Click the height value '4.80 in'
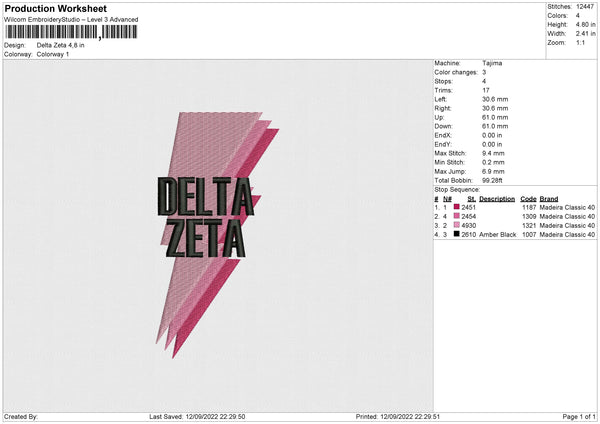The height and width of the screenshot is (424, 600). click(x=585, y=24)
